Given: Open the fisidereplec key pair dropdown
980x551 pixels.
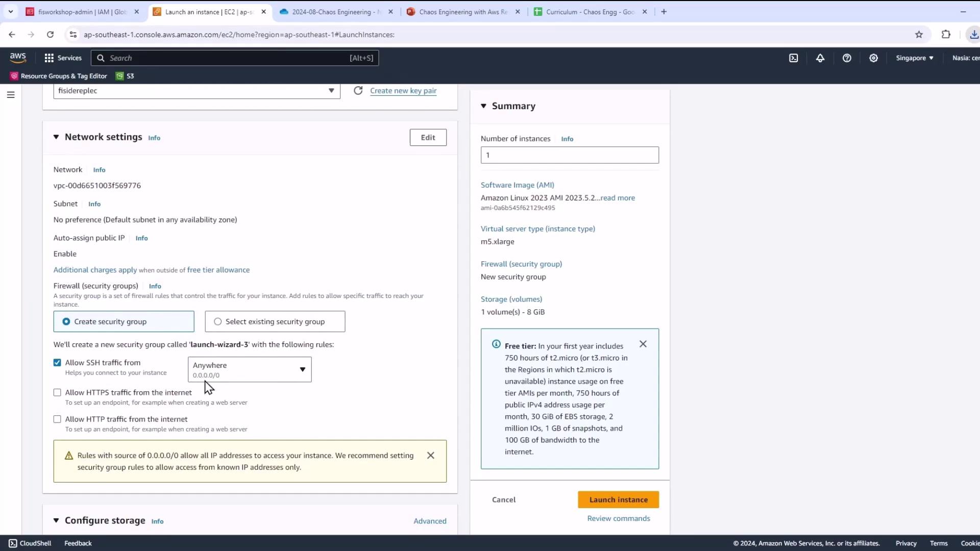Looking at the screenshot, I should (x=196, y=91).
